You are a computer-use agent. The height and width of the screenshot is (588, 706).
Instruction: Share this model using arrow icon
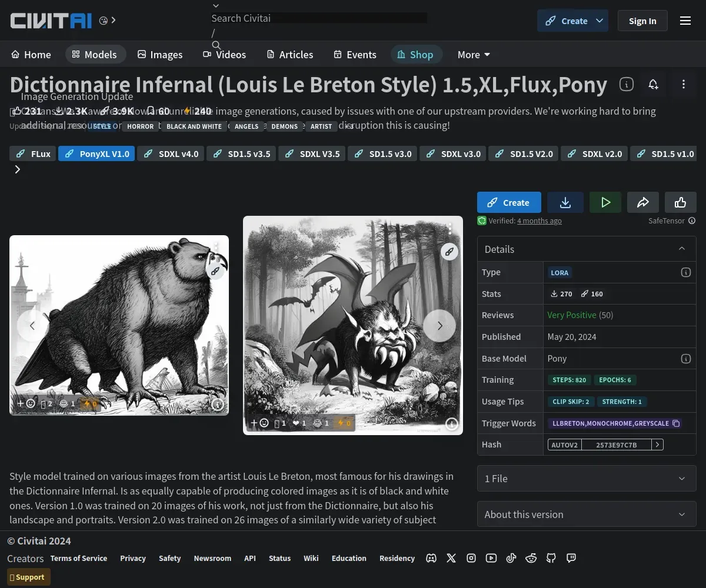point(643,202)
